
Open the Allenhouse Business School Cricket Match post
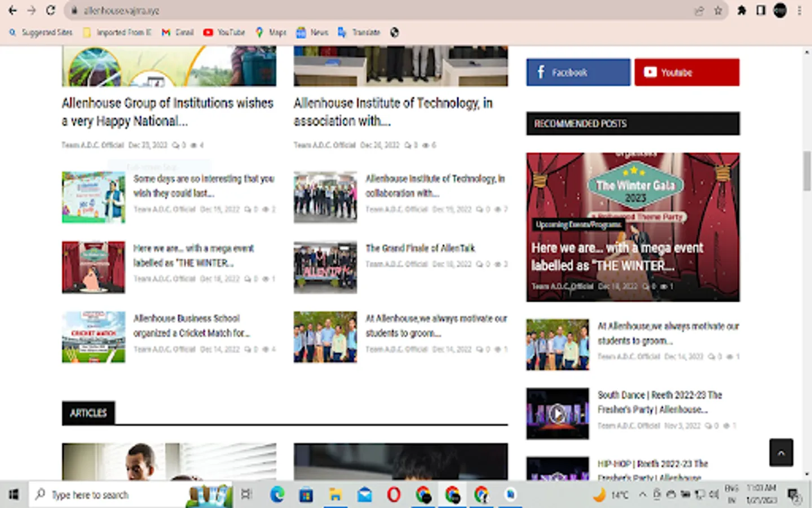point(192,326)
